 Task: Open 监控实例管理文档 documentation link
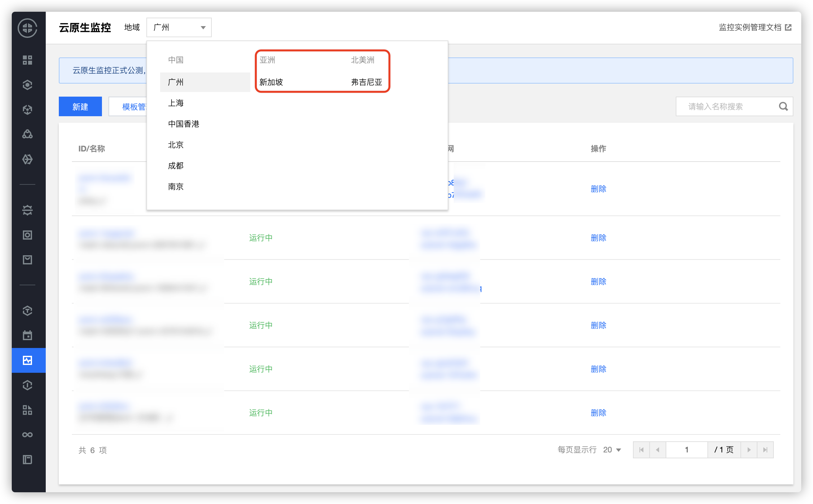click(x=750, y=27)
